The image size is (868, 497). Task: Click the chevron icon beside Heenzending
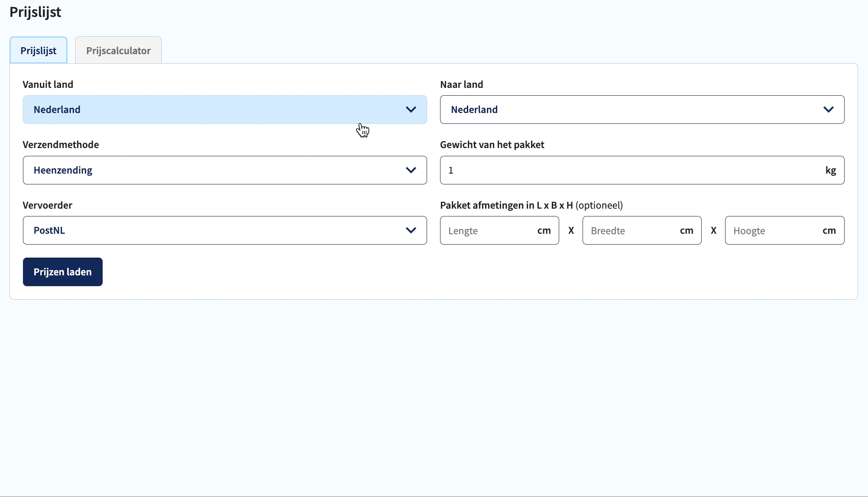coord(411,170)
